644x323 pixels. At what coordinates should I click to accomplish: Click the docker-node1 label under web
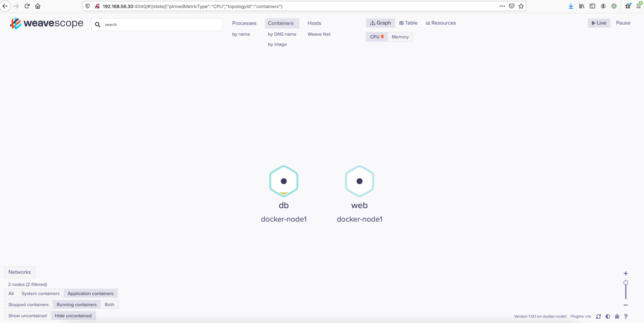coord(359,219)
